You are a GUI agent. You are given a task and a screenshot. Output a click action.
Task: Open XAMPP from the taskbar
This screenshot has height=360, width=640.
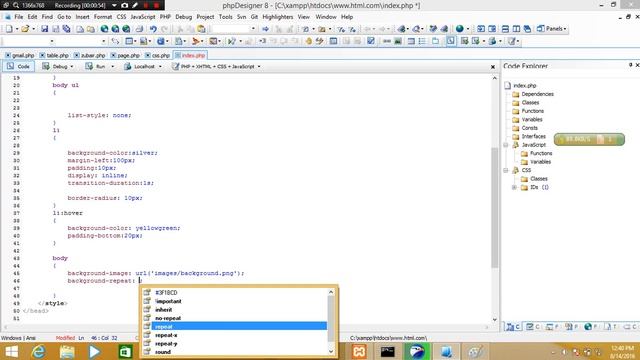point(359,351)
